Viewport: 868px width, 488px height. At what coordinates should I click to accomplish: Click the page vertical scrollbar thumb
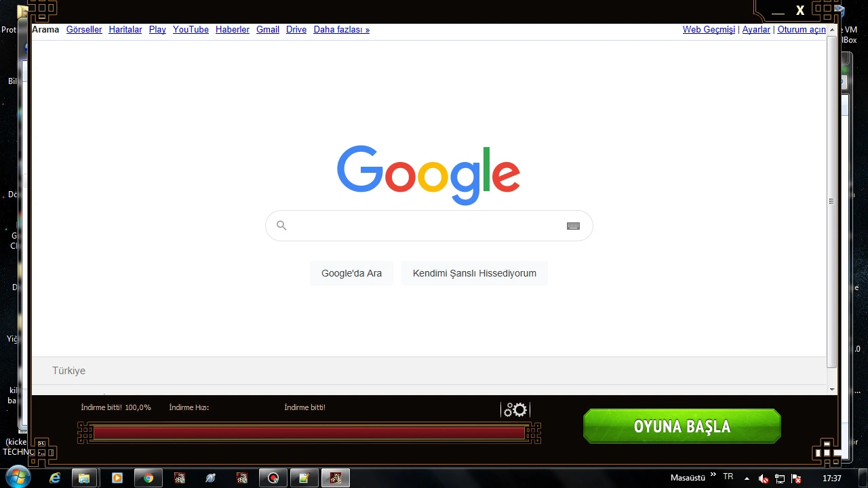click(832, 201)
